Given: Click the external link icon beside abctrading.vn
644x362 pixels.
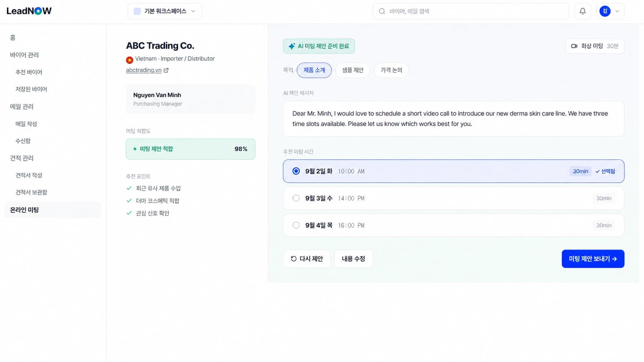Looking at the screenshot, I should click(x=166, y=70).
